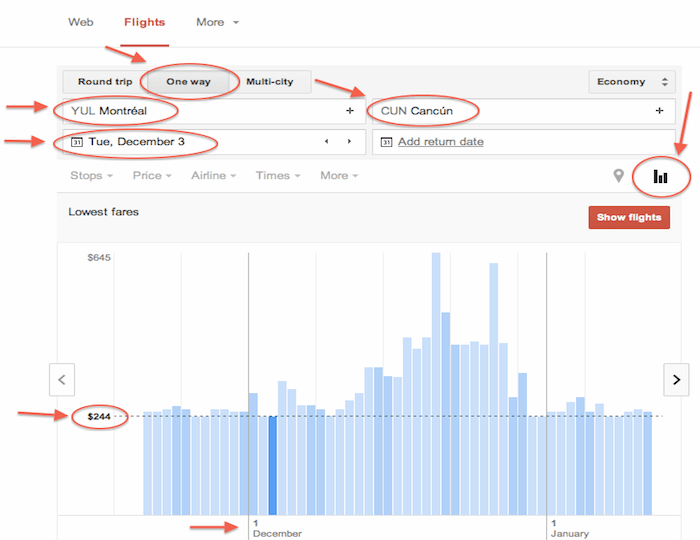Click the $244 fare label
This screenshot has width=700, height=540.
99,417
